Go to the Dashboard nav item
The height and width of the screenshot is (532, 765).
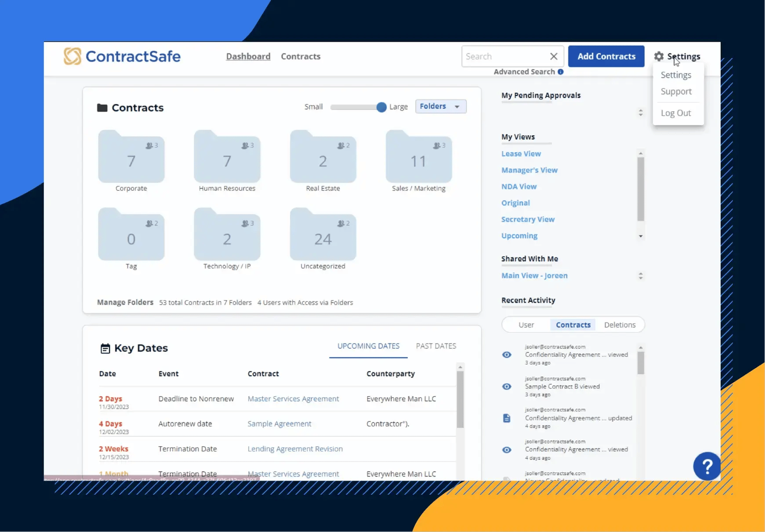248,56
